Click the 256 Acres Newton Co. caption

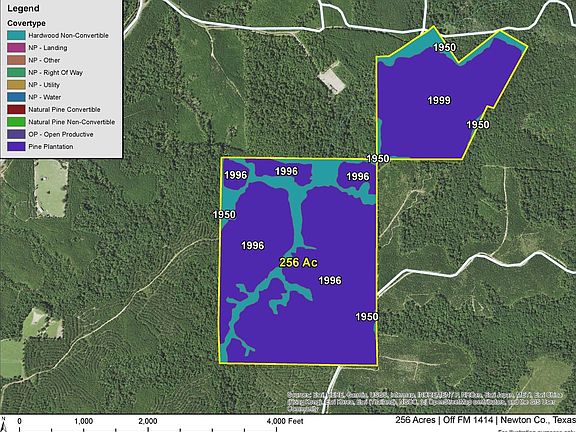point(485,420)
